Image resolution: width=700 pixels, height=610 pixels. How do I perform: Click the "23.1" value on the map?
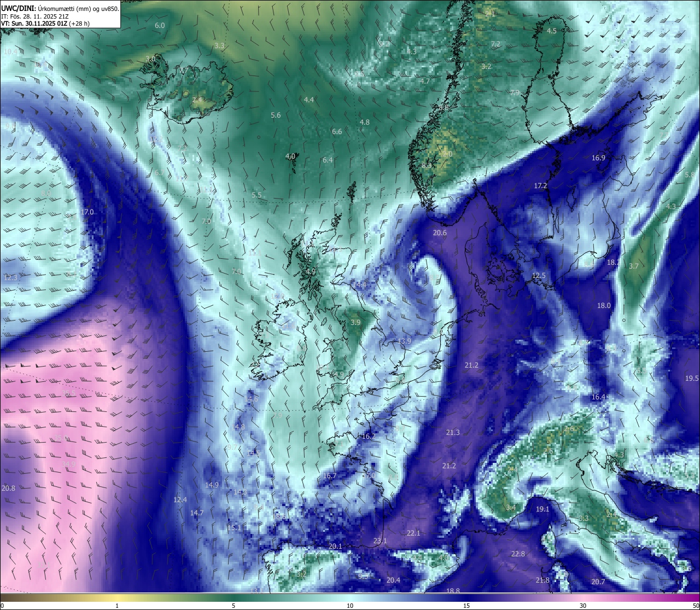380,541
